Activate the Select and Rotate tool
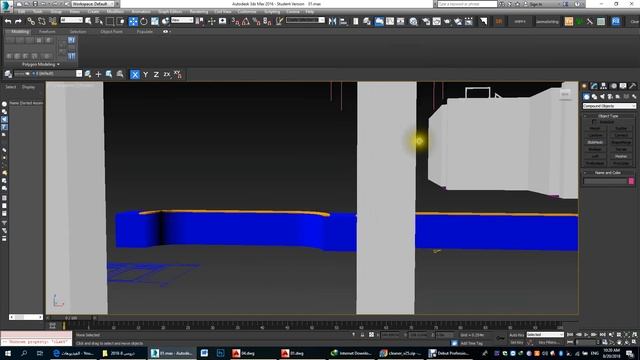The height and width of the screenshot is (360, 640). [144, 21]
